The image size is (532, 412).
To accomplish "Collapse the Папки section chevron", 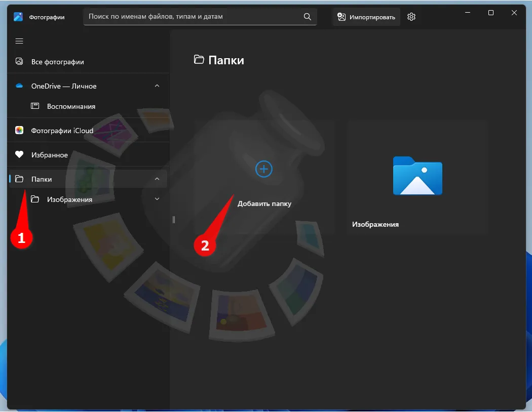I will click(157, 179).
